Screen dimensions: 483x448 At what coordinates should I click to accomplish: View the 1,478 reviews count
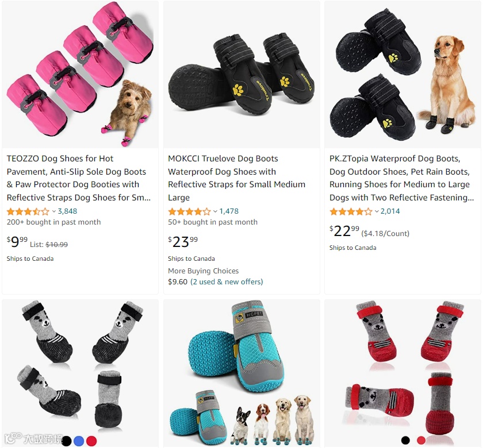229,211
